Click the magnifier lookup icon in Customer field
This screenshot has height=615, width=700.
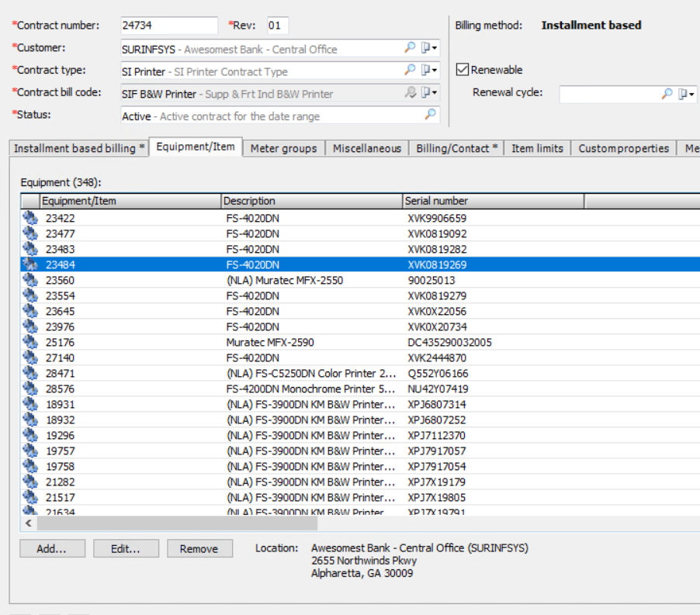410,47
